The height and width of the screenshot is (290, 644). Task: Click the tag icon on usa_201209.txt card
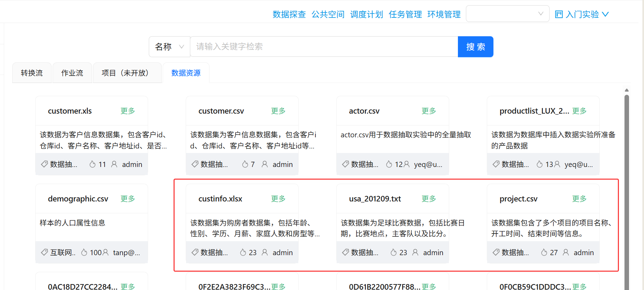coord(345,252)
